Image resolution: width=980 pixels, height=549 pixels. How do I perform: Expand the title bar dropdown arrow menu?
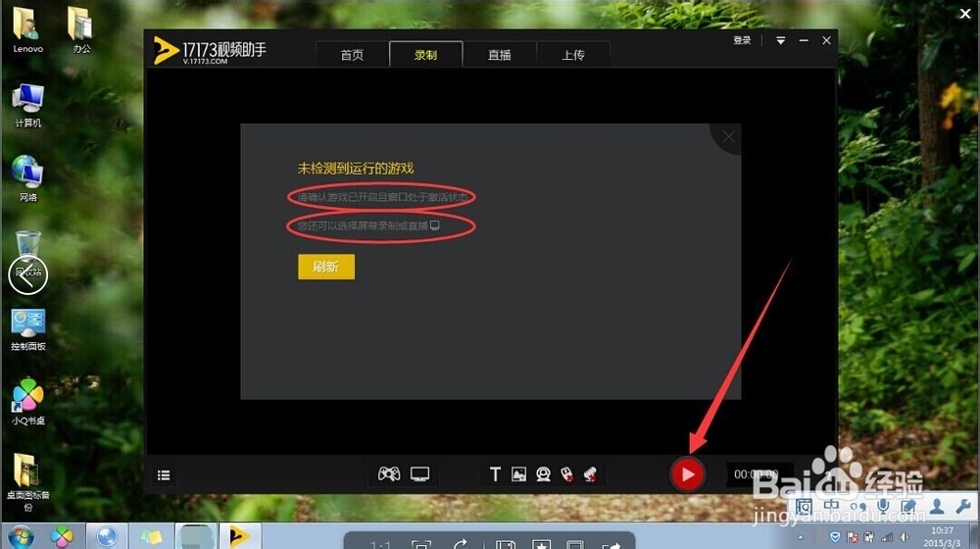[781, 40]
